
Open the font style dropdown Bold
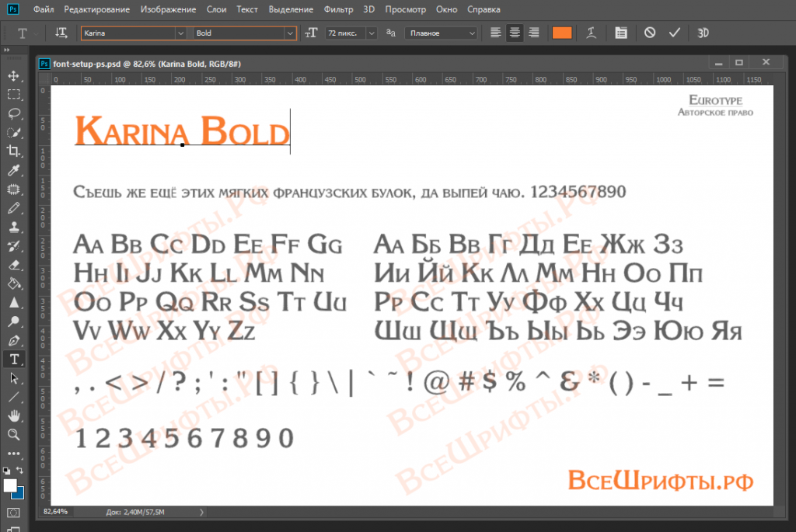click(x=290, y=33)
